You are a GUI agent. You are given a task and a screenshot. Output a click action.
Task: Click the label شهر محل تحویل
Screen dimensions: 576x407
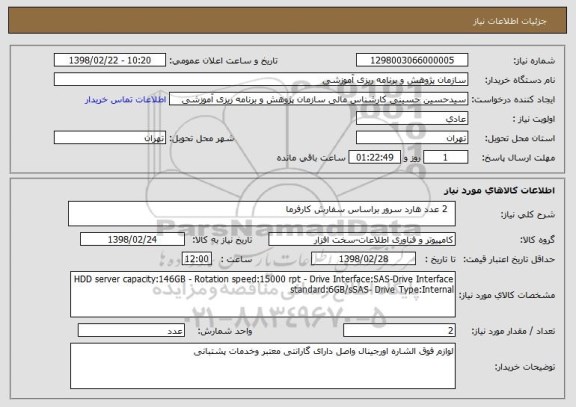202,138
